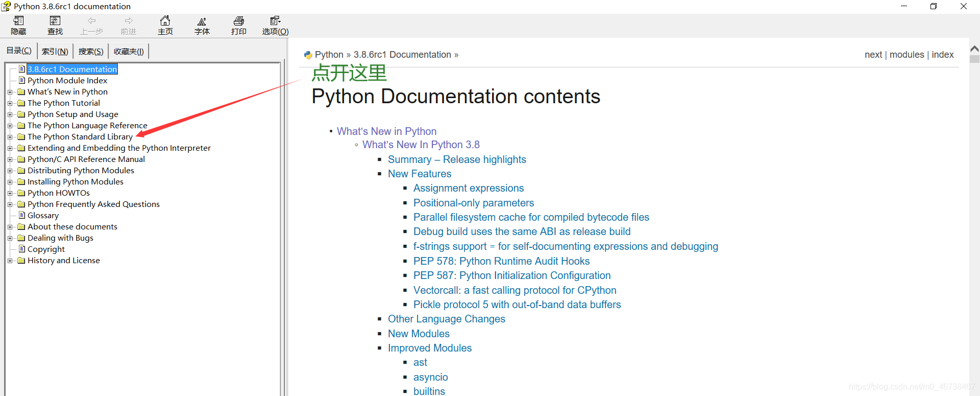Image resolution: width=980 pixels, height=396 pixels.
Task: Expand The Python Standard Library node
Action: click(x=10, y=137)
